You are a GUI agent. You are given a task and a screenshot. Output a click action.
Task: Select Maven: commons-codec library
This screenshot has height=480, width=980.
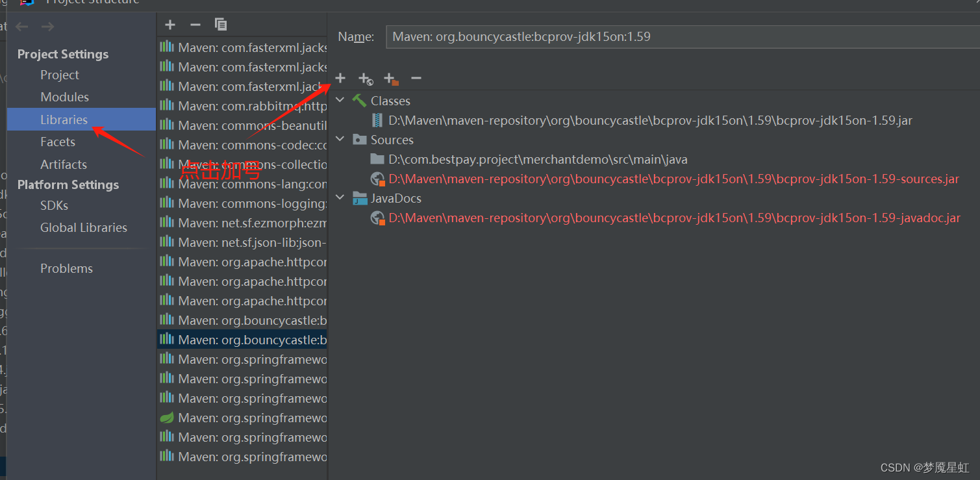pyautogui.click(x=242, y=145)
